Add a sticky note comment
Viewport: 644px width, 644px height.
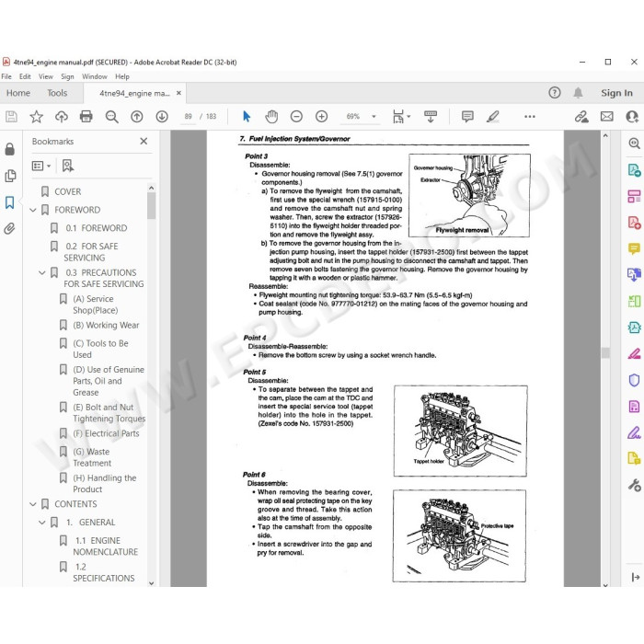tap(467, 117)
